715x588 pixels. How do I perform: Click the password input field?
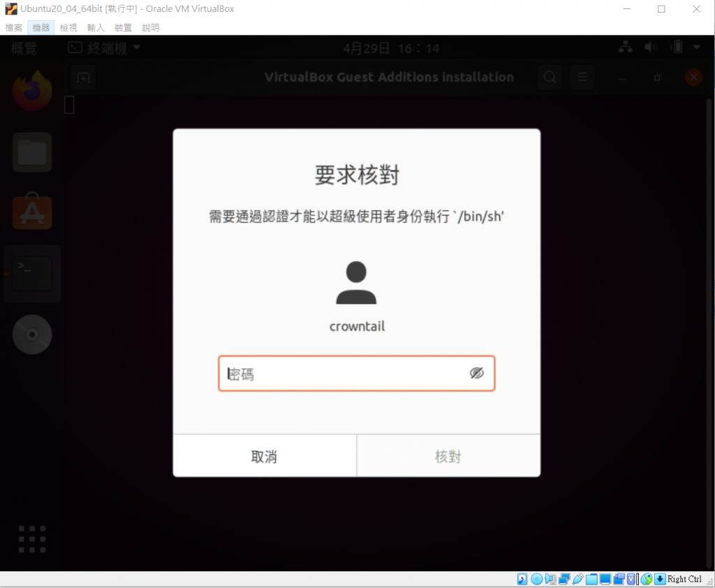coord(357,374)
